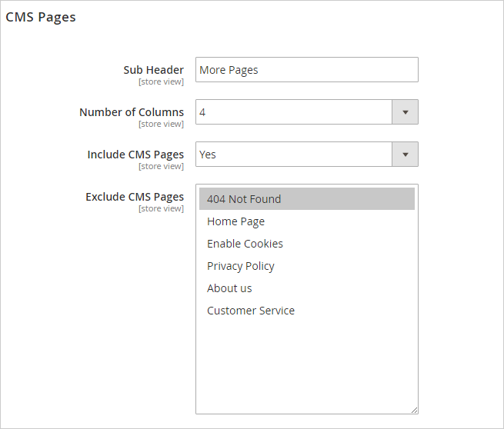Click the Exclude CMS Pages label

tap(135, 197)
